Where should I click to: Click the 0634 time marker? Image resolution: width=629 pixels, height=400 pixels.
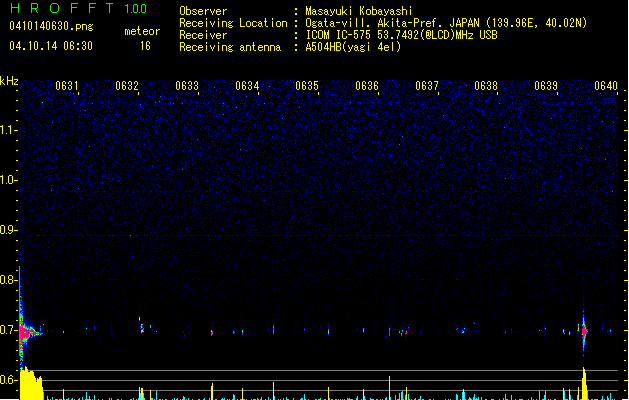coord(247,86)
